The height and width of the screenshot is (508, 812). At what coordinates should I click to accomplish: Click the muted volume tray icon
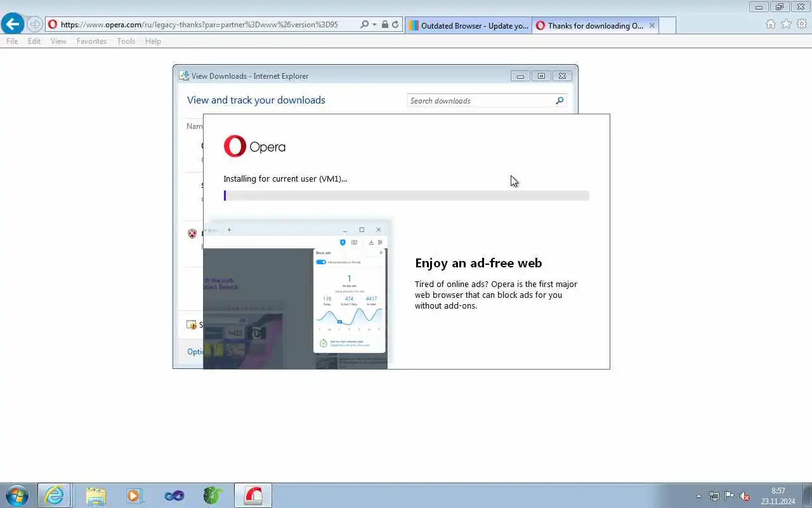pos(745,497)
